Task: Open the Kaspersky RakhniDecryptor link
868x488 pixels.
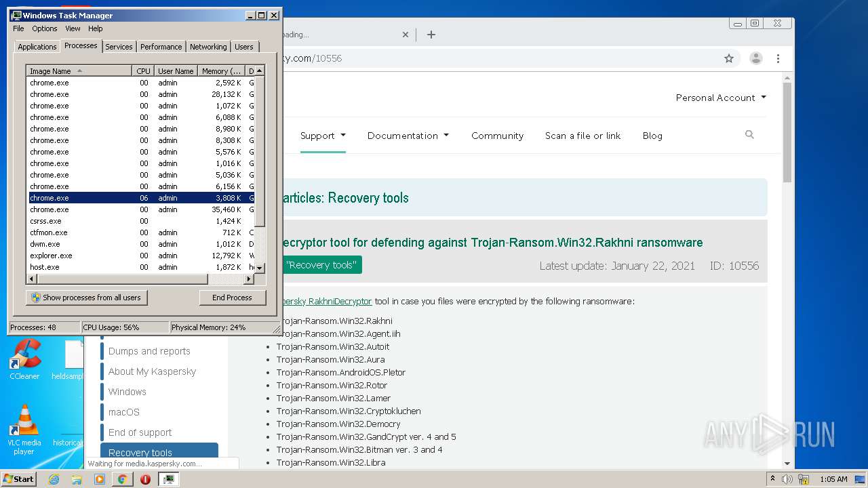Action: (x=326, y=301)
